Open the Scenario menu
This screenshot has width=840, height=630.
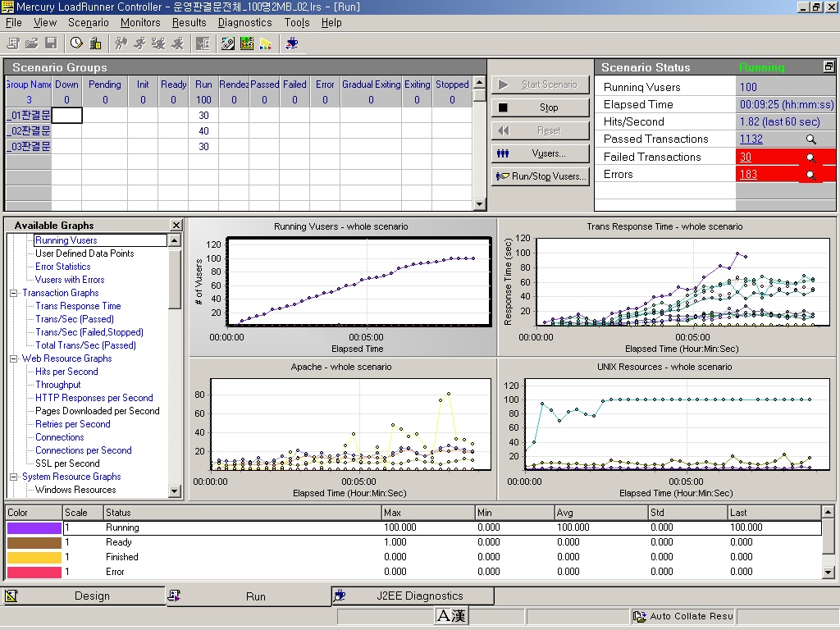pyautogui.click(x=89, y=22)
